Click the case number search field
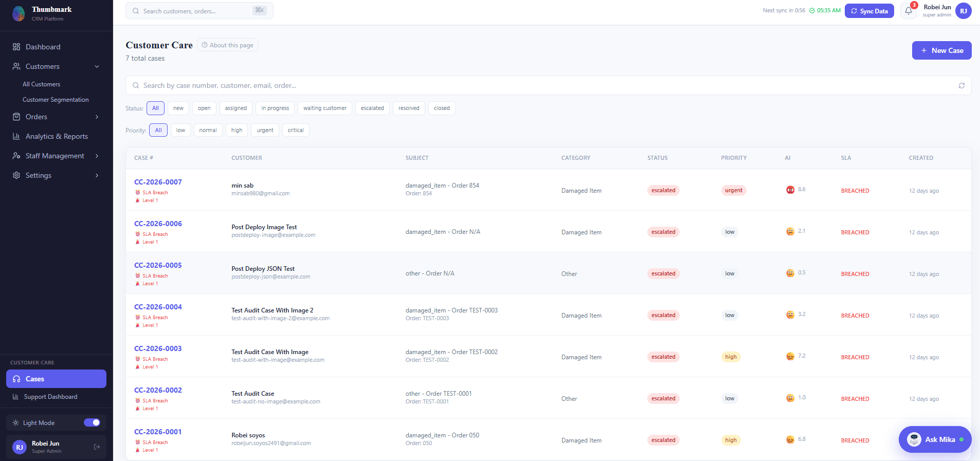Screen dimensions: 980x461 548,85
